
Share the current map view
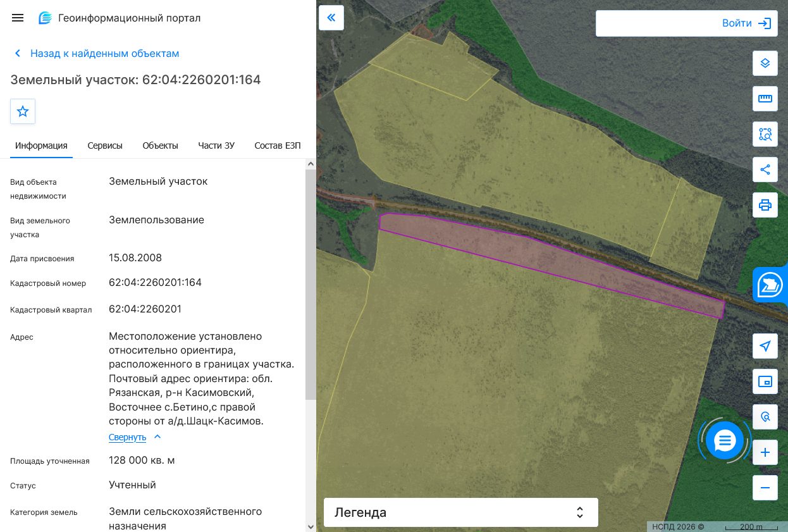point(765,170)
